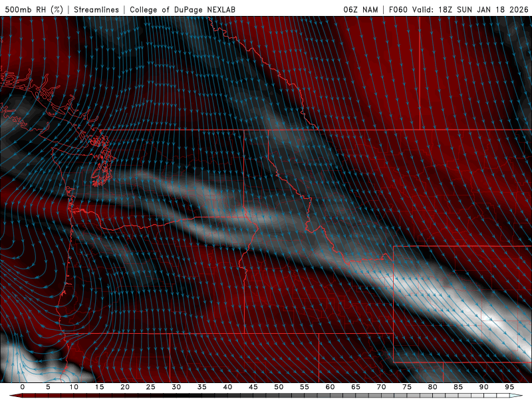The width and height of the screenshot is (532, 399).
Task: Click the '60' colorbar label
Action: [330, 387]
